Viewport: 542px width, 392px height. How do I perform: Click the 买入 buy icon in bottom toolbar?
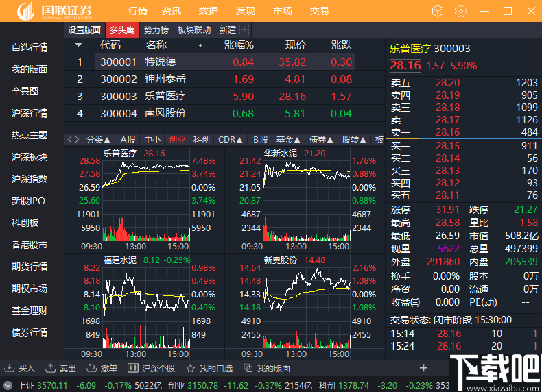tap(10, 368)
